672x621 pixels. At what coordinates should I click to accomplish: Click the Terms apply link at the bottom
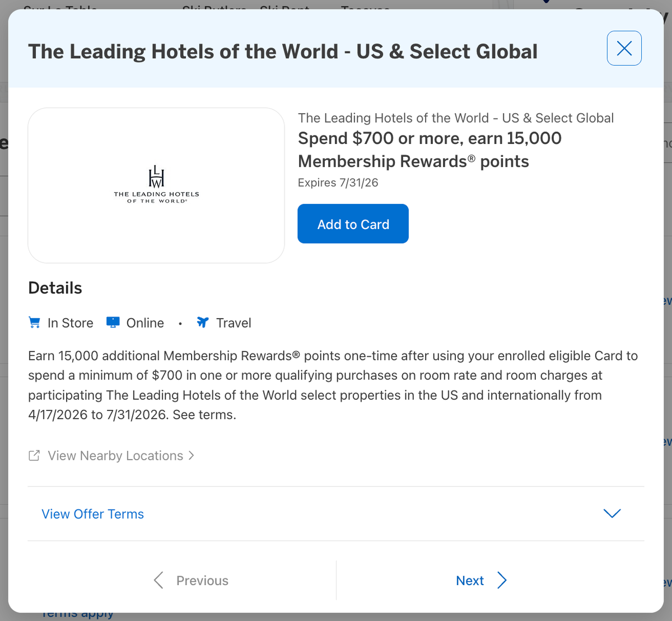tap(77, 613)
